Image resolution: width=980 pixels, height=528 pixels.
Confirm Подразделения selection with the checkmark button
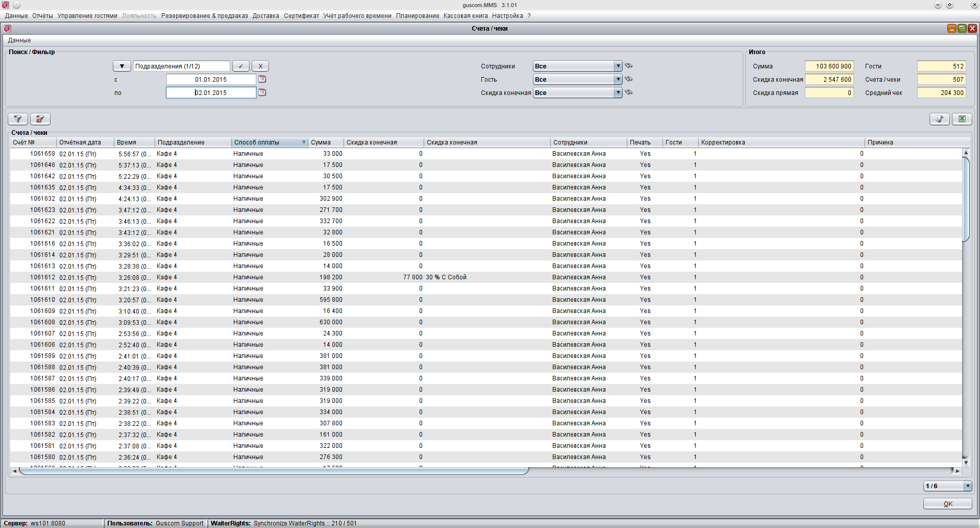(x=241, y=66)
